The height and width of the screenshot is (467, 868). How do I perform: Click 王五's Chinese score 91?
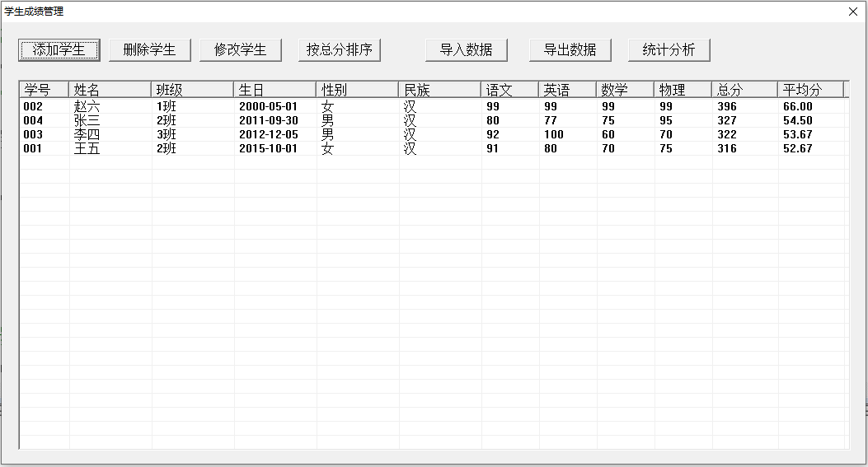point(492,148)
